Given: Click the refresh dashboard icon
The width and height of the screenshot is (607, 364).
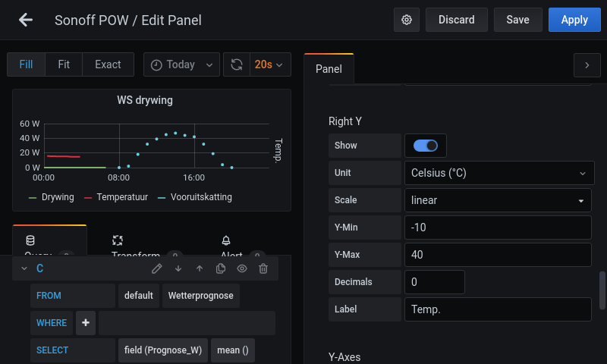Looking at the screenshot, I should click(x=237, y=64).
